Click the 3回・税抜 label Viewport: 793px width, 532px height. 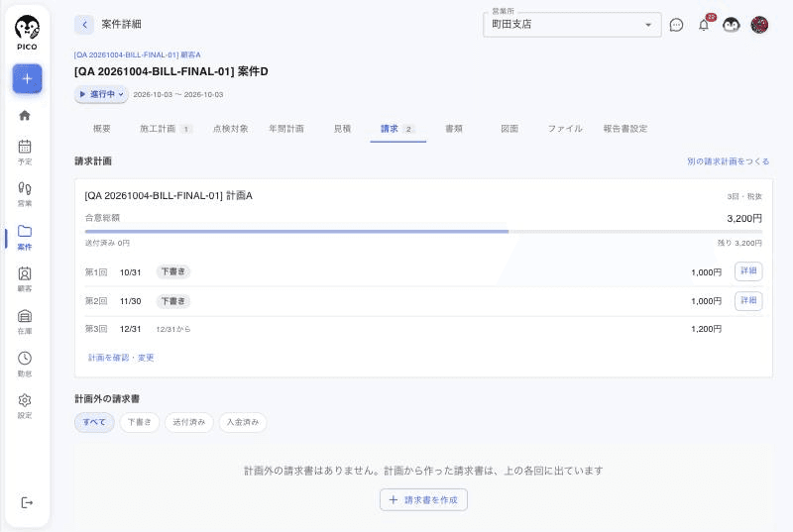(744, 196)
